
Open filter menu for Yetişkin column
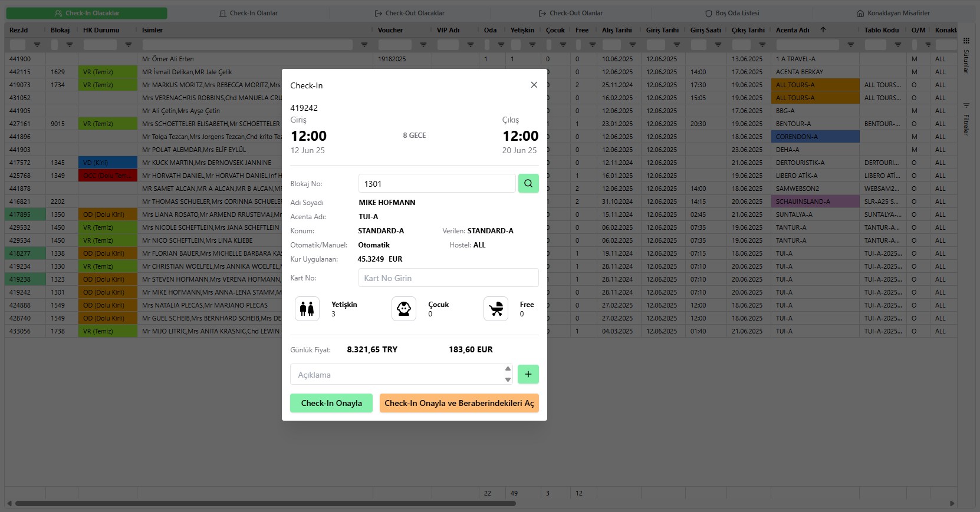pyautogui.click(x=532, y=45)
